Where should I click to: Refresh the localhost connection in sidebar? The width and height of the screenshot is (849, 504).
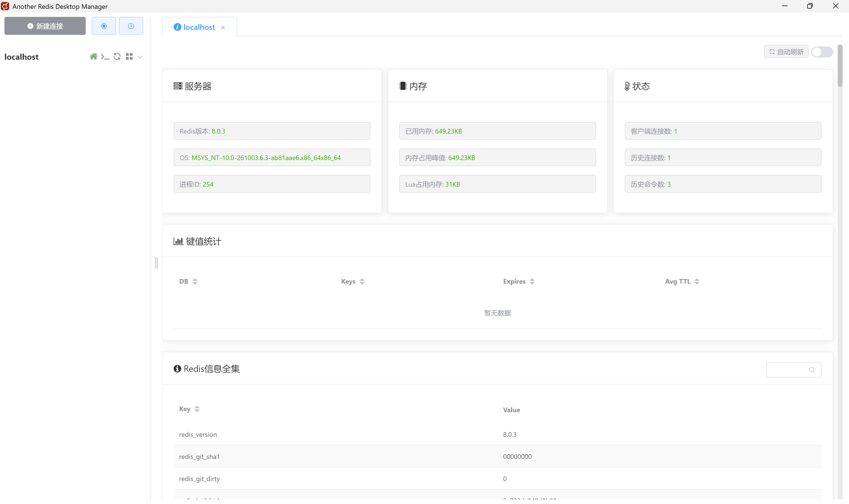coord(117,56)
